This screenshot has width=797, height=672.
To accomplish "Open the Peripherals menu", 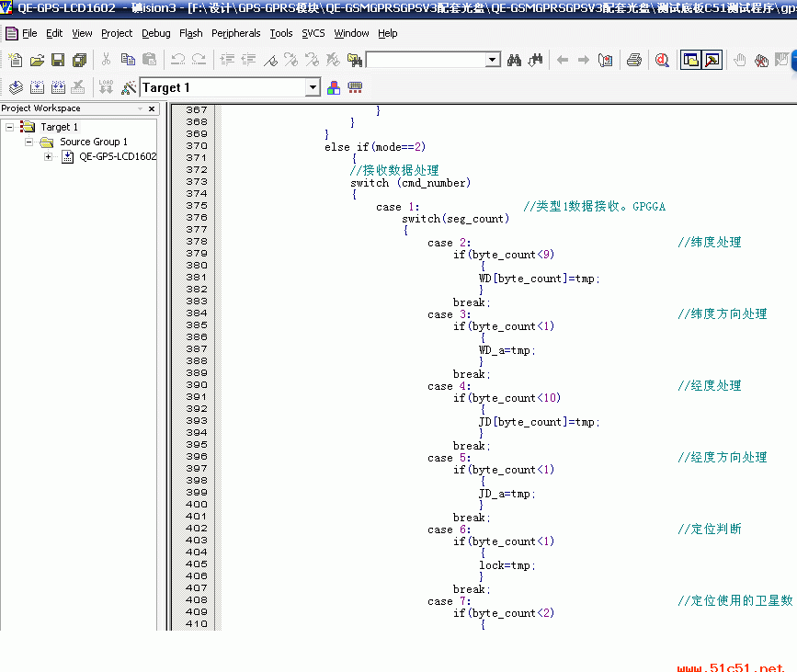I will 235,33.
